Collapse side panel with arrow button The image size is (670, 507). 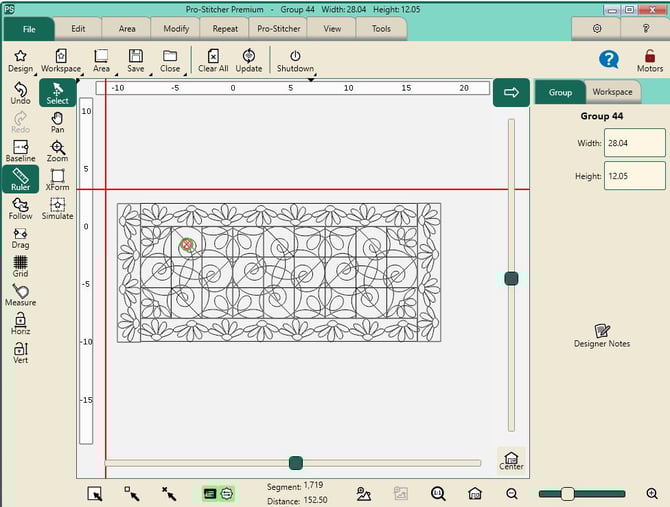click(x=511, y=92)
